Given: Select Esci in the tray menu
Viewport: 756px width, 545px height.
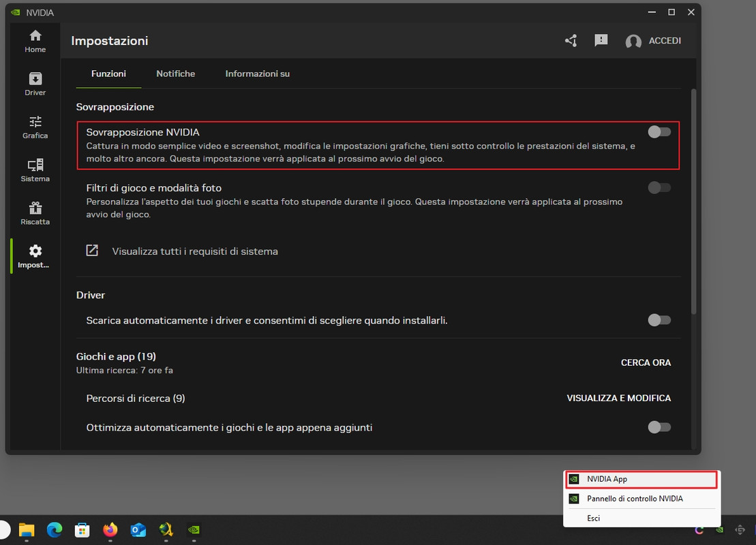Looking at the screenshot, I should pos(641,518).
